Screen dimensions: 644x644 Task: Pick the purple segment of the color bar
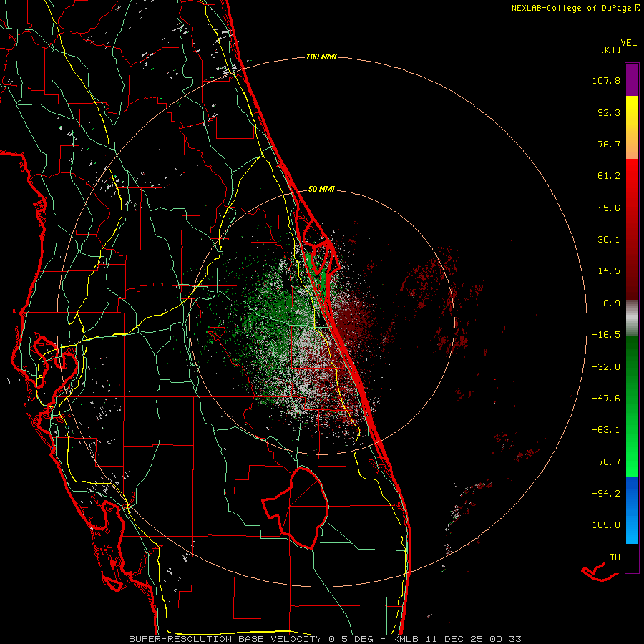632,79
